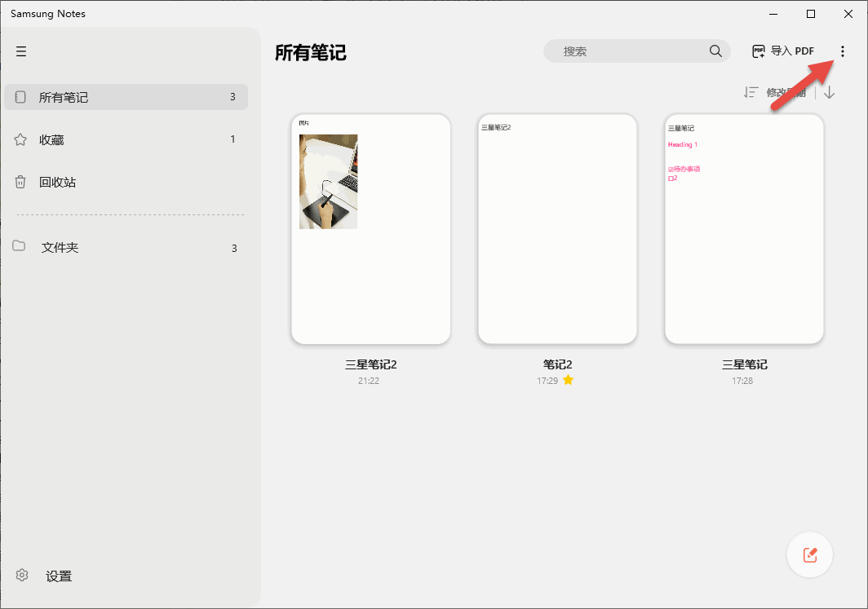This screenshot has height=609, width=868.
Task: Create a new note with pencil button
Action: (x=810, y=555)
